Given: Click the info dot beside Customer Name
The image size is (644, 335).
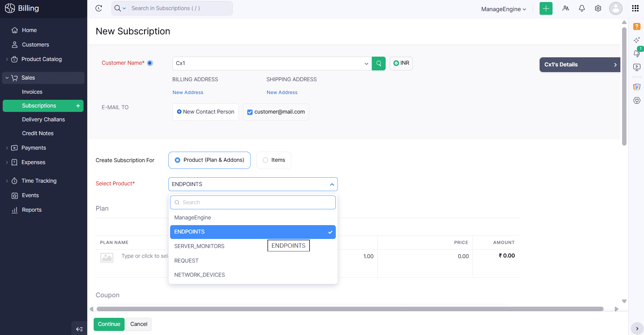Looking at the screenshot, I should click(x=150, y=63).
